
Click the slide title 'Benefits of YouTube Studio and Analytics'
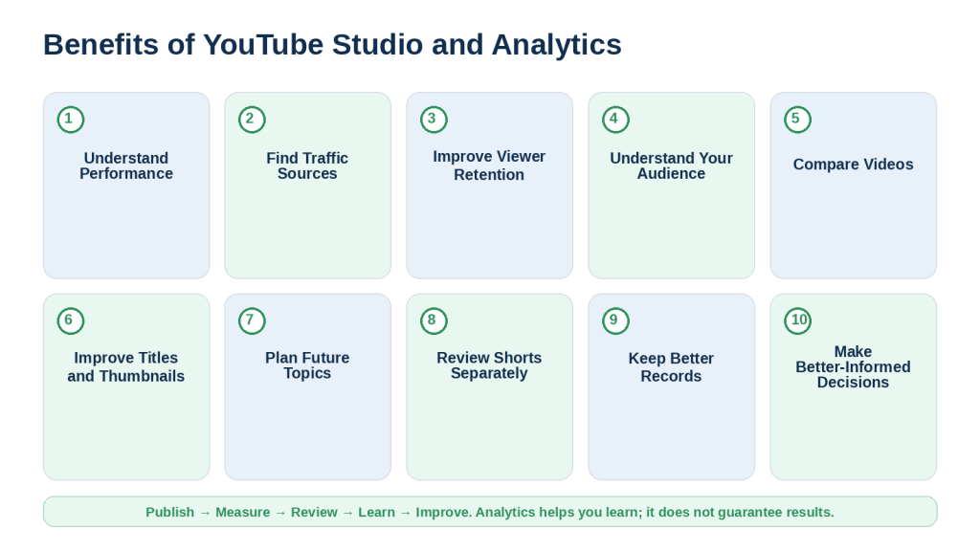(x=332, y=45)
